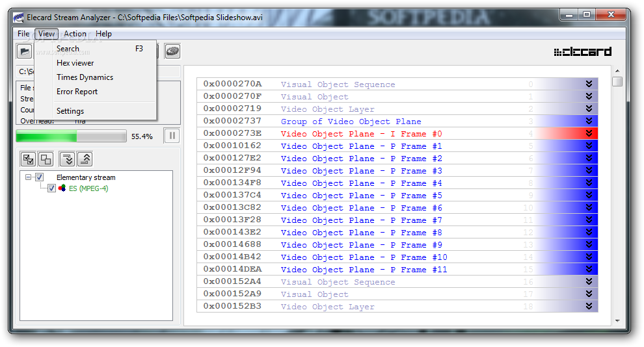Click the check all streams icon
The width and height of the screenshot is (644, 347).
[28, 159]
